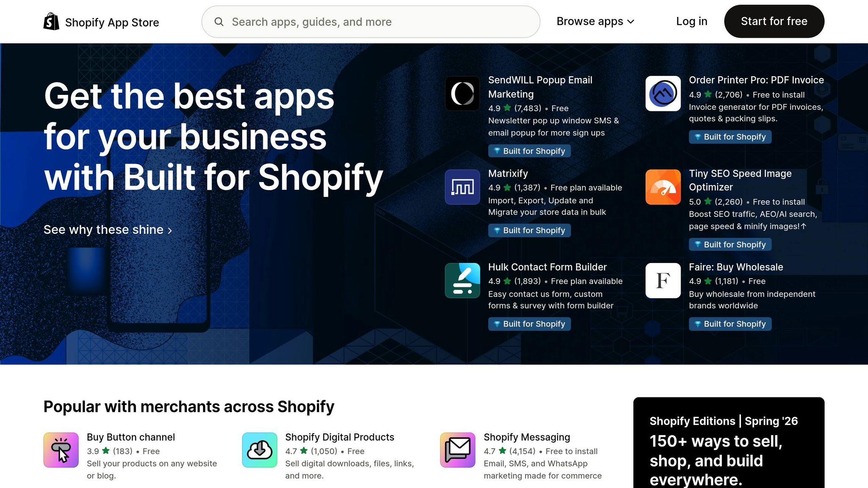Image resolution: width=868 pixels, height=488 pixels.
Task: Open the Buy Button channel icon
Action: click(x=61, y=450)
